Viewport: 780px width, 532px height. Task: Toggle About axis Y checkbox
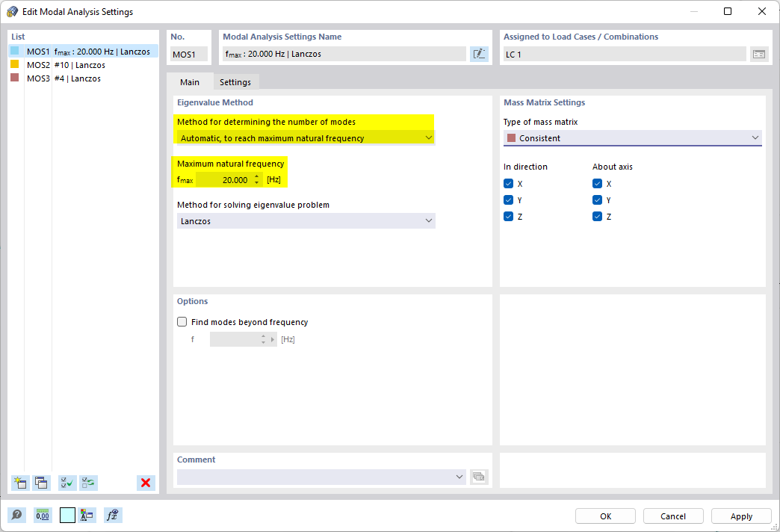pos(598,200)
